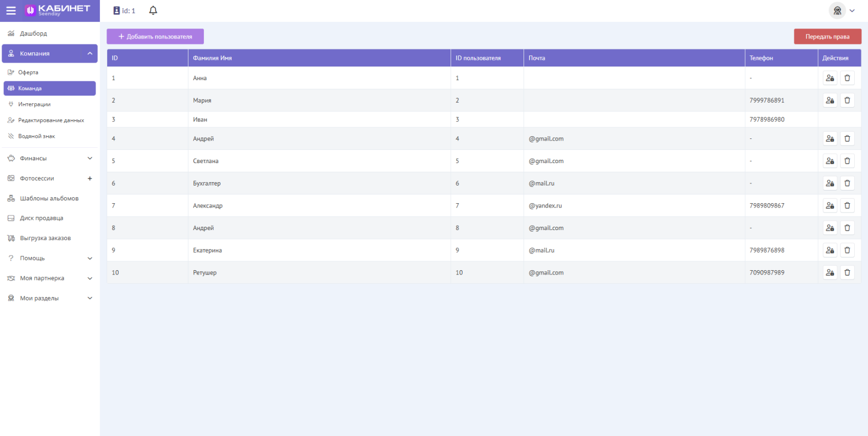Click the hamburger menu icon

point(11,10)
